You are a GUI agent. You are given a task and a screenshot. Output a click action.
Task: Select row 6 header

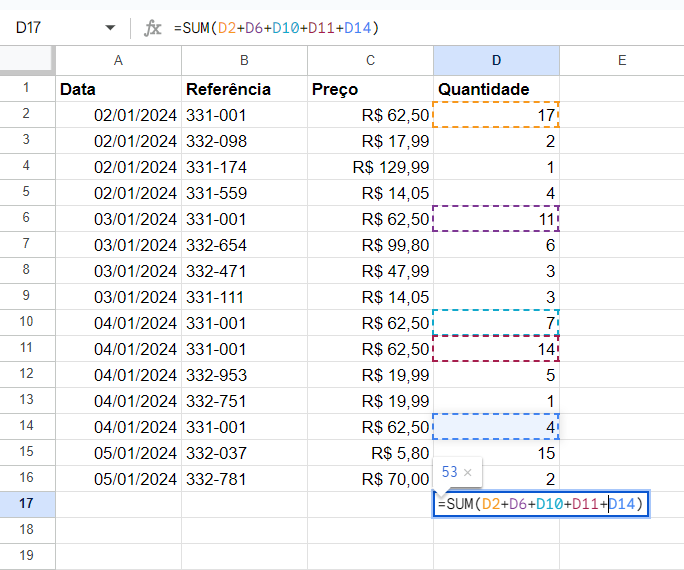click(27, 218)
